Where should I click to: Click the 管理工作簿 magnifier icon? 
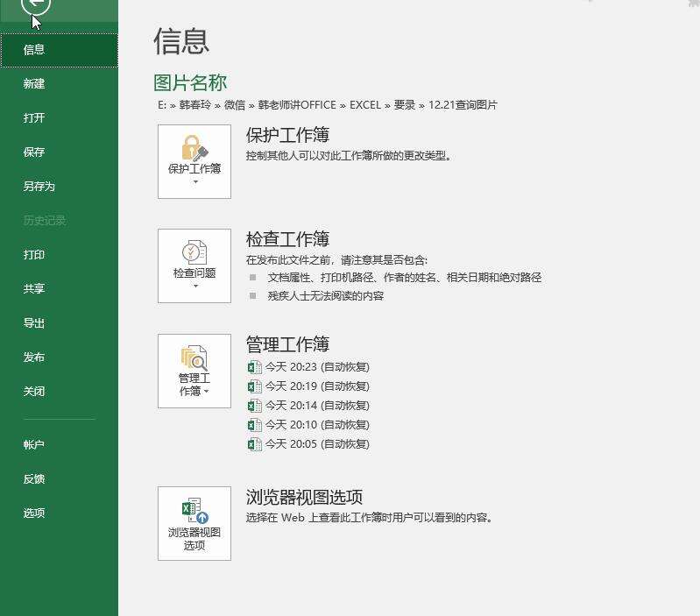point(194,358)
